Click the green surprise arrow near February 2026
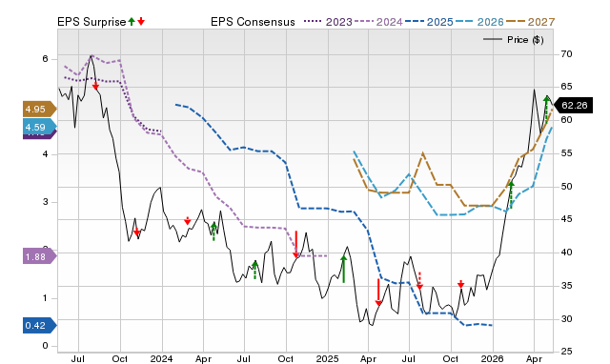The width and height of the screenshot is (610, 364). pyautogui.click(x=511, y=194)
